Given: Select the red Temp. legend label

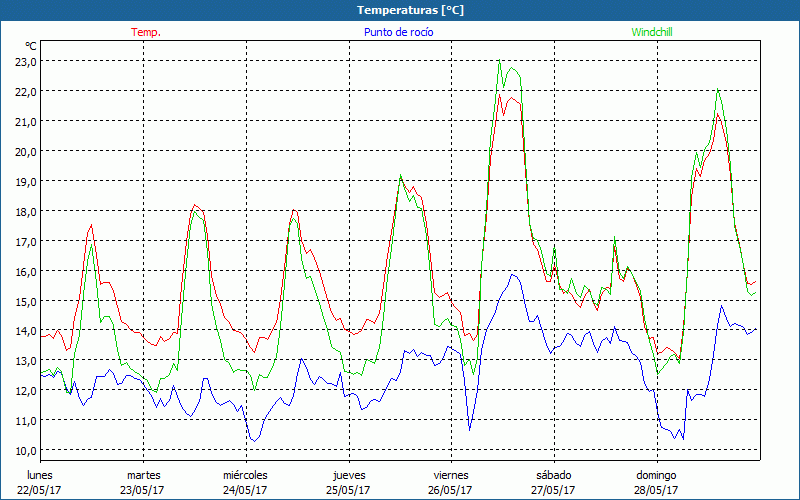Looking at the screenshot, I should tap(145, 32).
